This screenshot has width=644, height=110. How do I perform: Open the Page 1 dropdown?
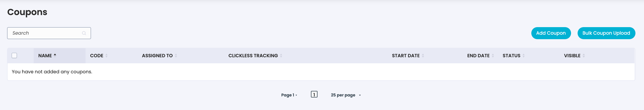(x=289, y=95)
